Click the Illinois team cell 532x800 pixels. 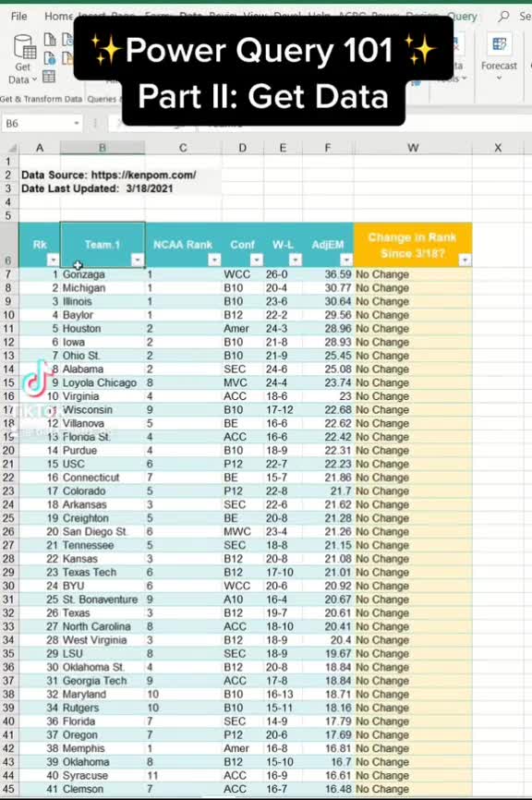point(103,301)
